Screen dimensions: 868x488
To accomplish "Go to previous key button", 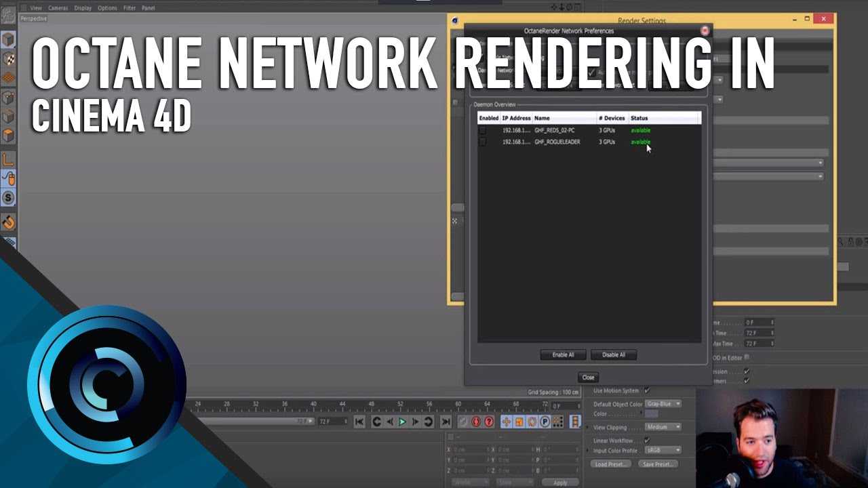I will point(376,422).
